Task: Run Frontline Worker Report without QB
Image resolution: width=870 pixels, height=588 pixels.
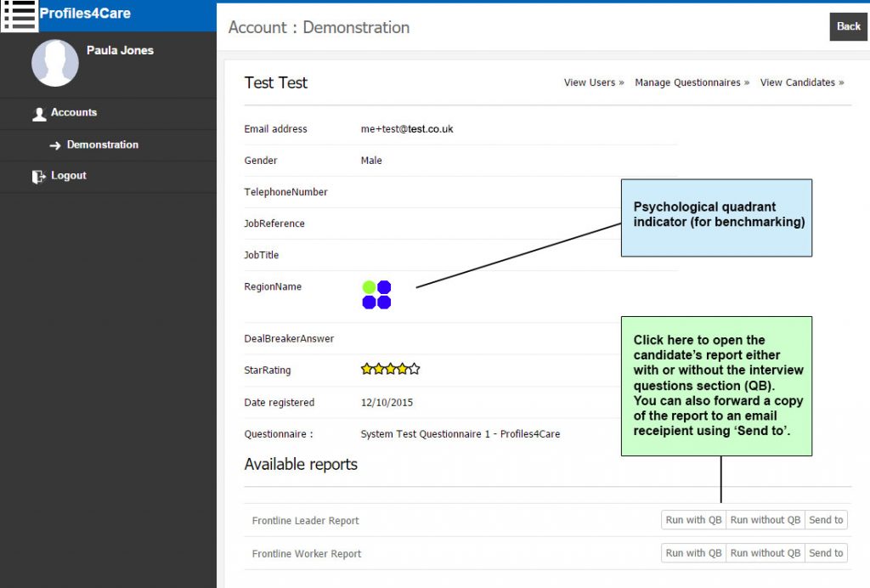Action: pyautogui.click(x=765, y=553)
